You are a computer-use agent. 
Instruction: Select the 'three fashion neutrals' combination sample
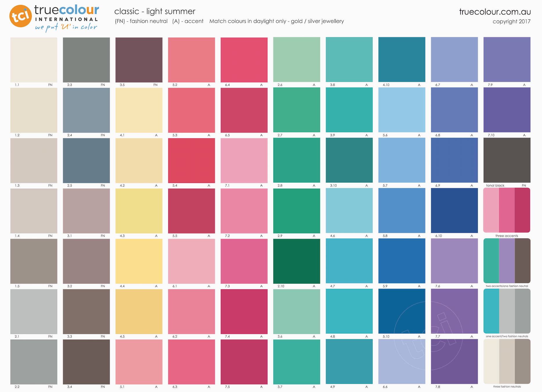[507, 361]
